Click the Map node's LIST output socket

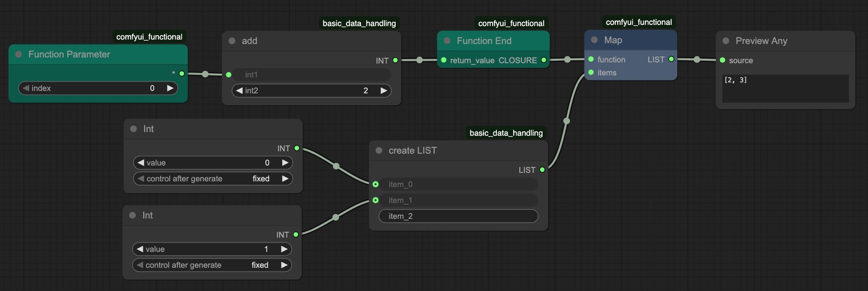[671, 59]
